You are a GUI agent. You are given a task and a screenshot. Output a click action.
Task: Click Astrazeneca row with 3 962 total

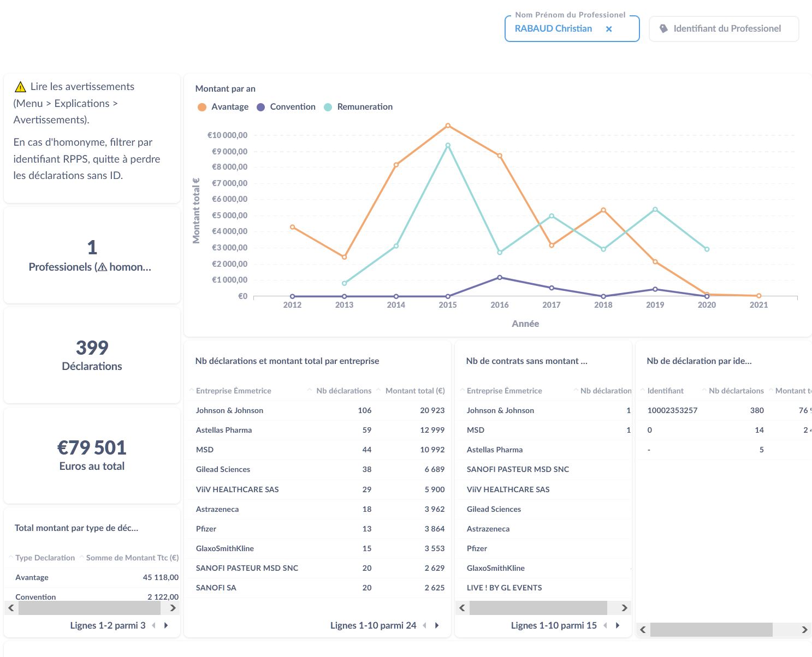click(318, 509)
